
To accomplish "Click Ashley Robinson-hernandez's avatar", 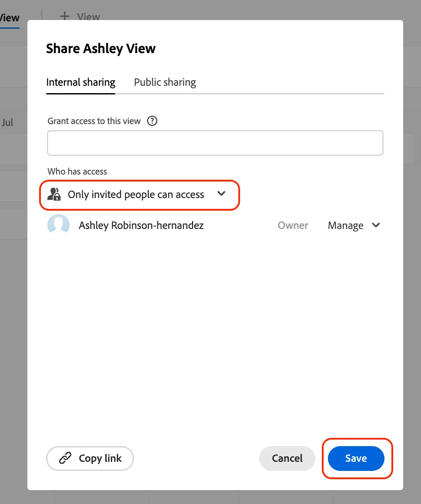I will 58,225.
